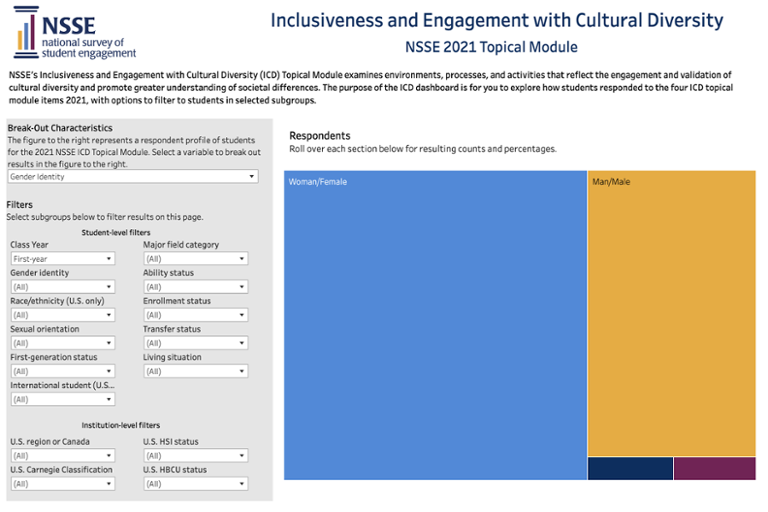This screenshot has height=512, width=768.
Task: Click the Class Year filter label
Action: pos(29,244)
